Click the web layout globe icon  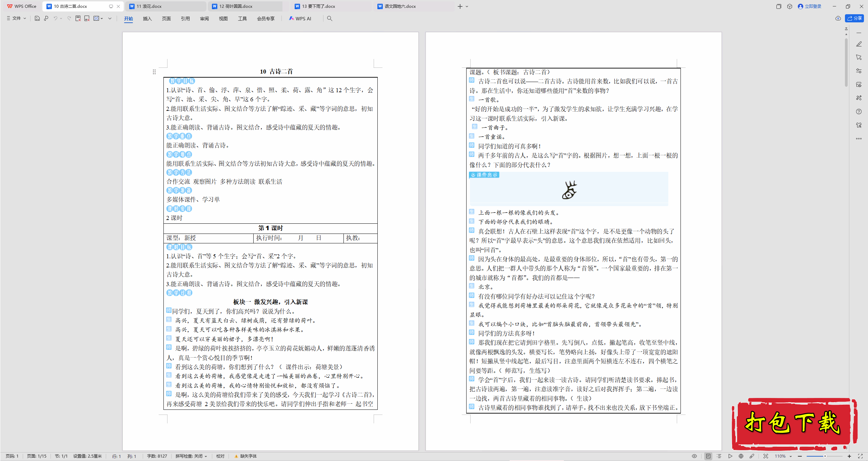pyautogui.click(x=741, y=456)
